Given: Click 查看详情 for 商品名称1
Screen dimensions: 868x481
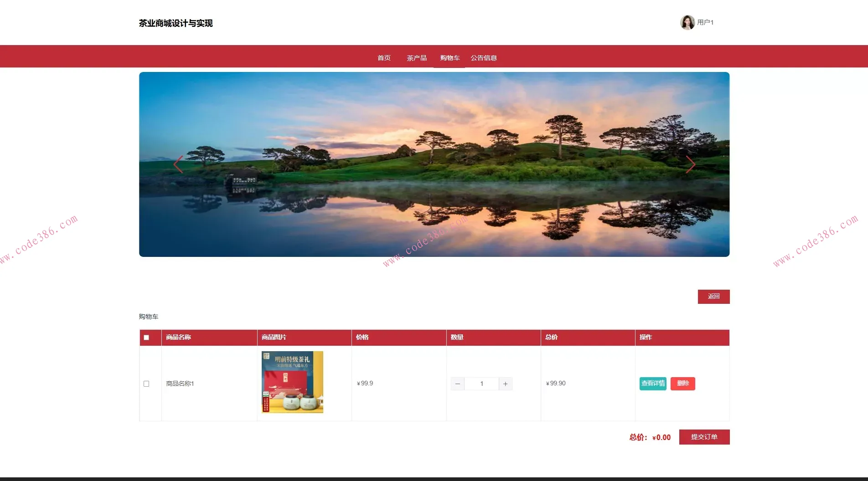Looking at the screenshot, I should (x=653, y=384).
